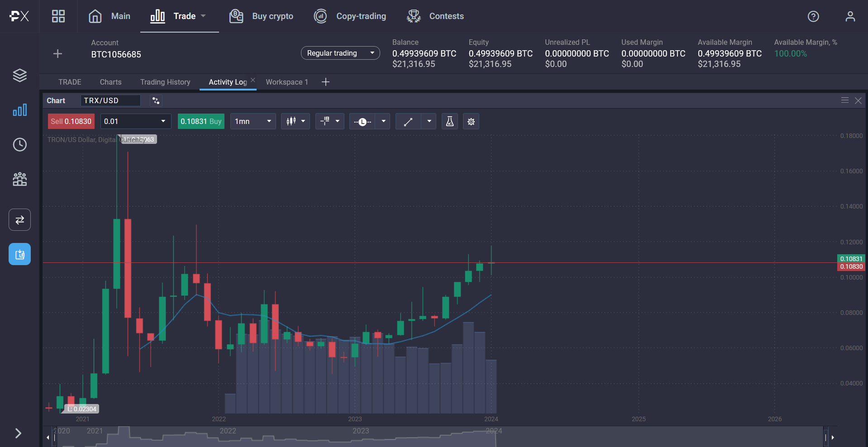The height and width of the screenshot is (447, 868).
Task: Open layers icon in left sidebar
Action: (x=19, y=75)
